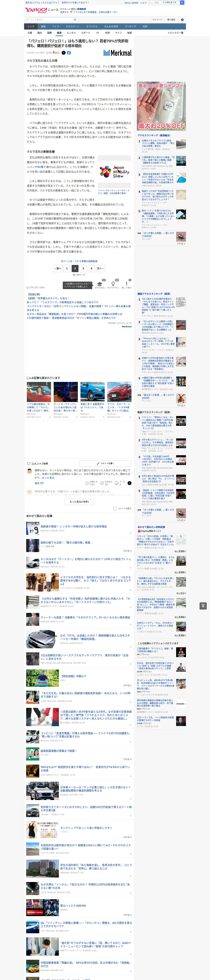This screenshot has height=980, width=210.
Task: Select page 4 in pagination
Action: click(x=91, y=268)
